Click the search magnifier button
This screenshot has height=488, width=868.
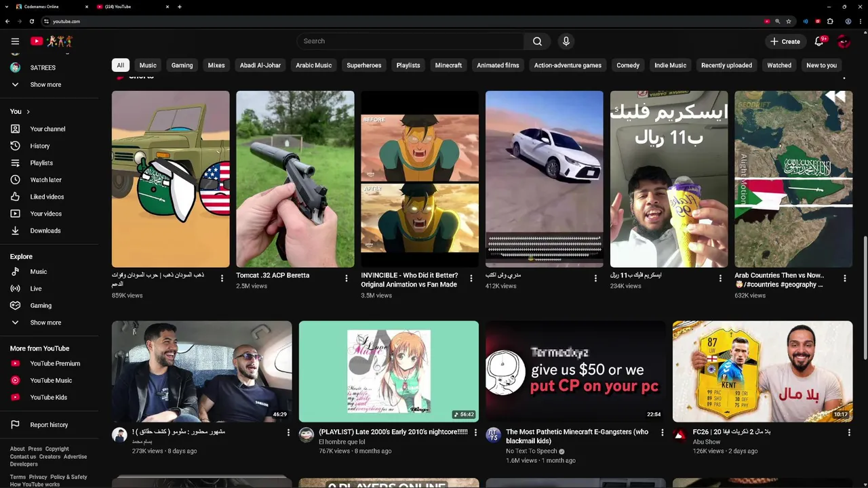click(537, 41)
